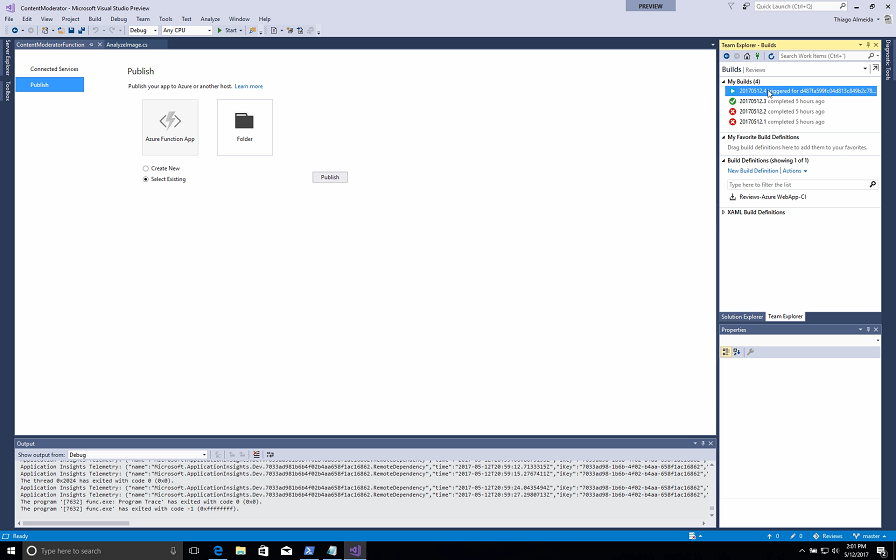The height and width of the screenshot is (560, 896).
Task: Open PowerShell from taskbar
Action: (309, 551)
